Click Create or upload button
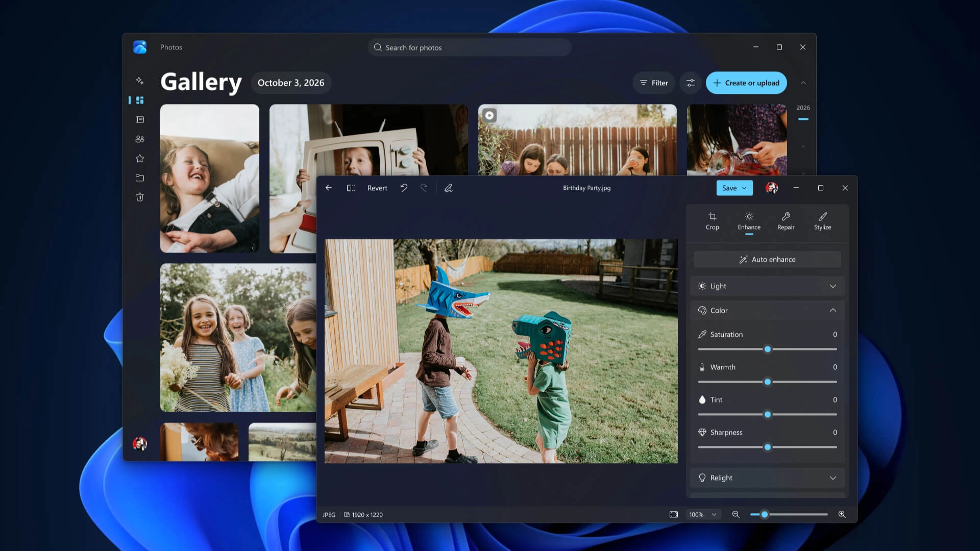Viewport: 980px width, 551px height. [746, 83]
